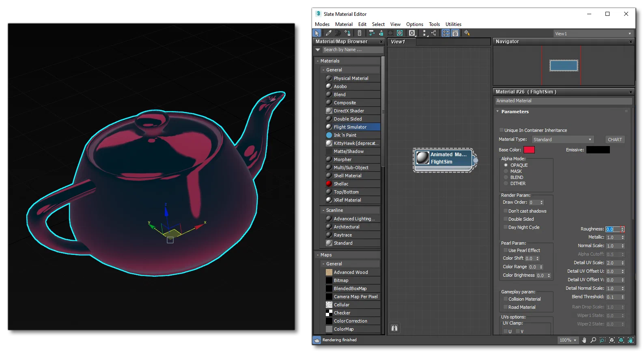Open the Material Type dropdown
Screen dimensions: 644x353
(x=563, y=140)
